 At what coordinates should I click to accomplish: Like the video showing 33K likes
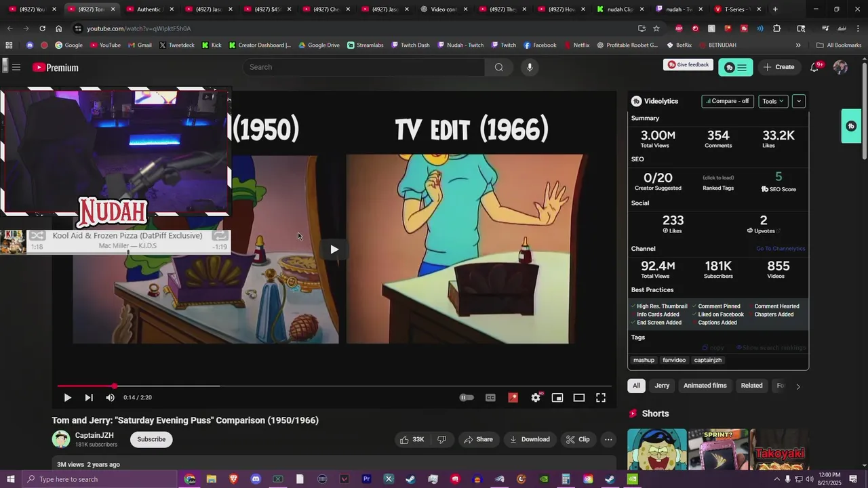(x=412, y=439)
